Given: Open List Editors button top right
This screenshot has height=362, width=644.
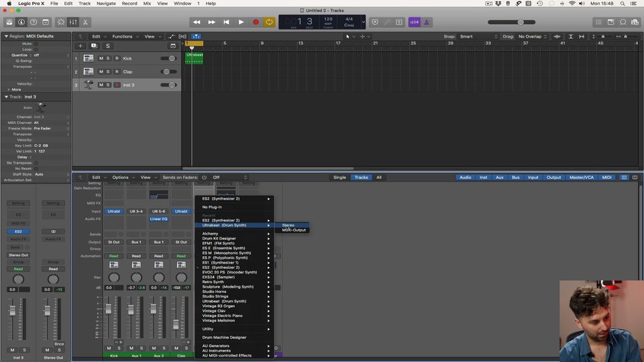Looking at the screenshot, I should tap(598, 22).
